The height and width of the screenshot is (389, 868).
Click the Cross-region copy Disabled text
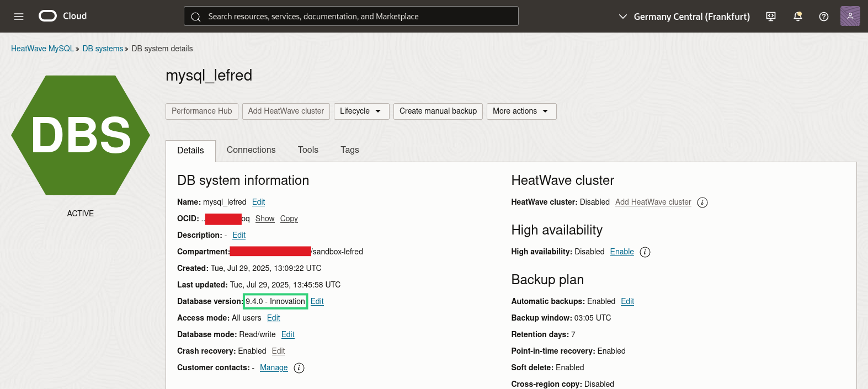pos(563,384)
